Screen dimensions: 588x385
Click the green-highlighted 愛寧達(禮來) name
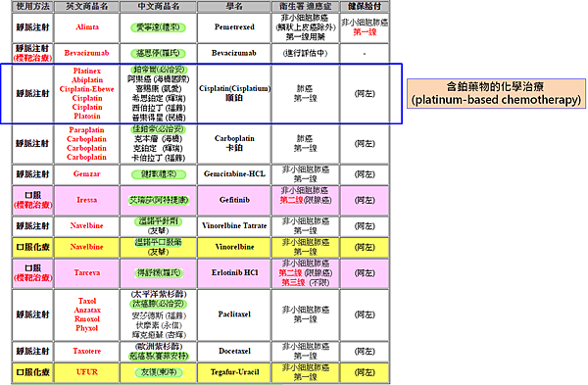[158, 27]
